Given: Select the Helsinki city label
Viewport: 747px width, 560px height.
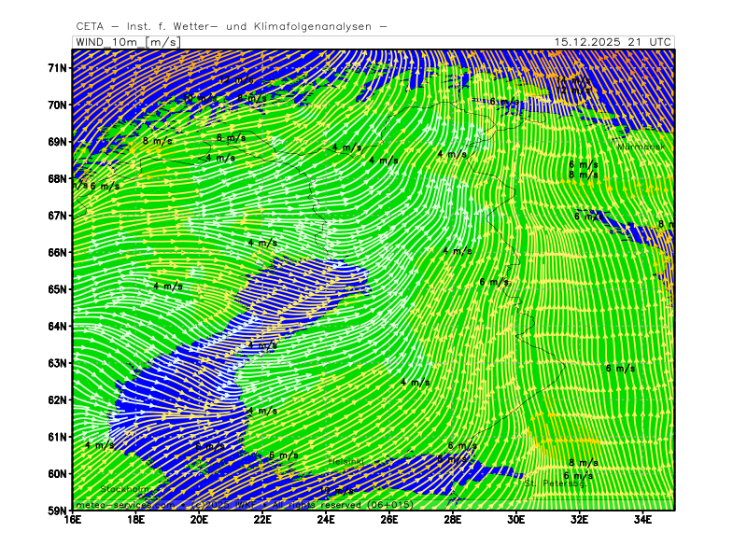Looking at the screenshot, I should pyautogui.click(x=349, y=462).
